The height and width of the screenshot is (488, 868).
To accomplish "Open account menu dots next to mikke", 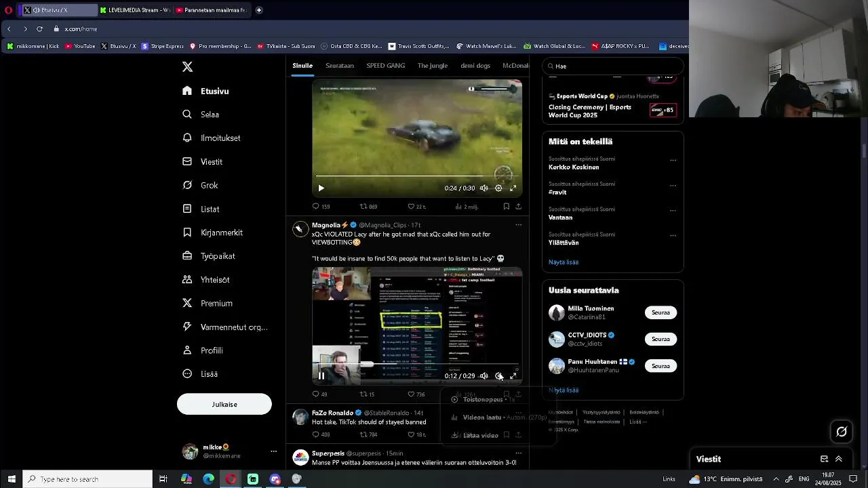I will pos(274,451).
